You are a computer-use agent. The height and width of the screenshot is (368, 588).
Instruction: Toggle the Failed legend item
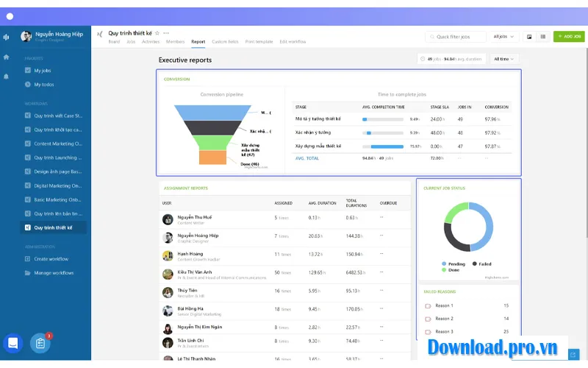(x=482, y=264)
